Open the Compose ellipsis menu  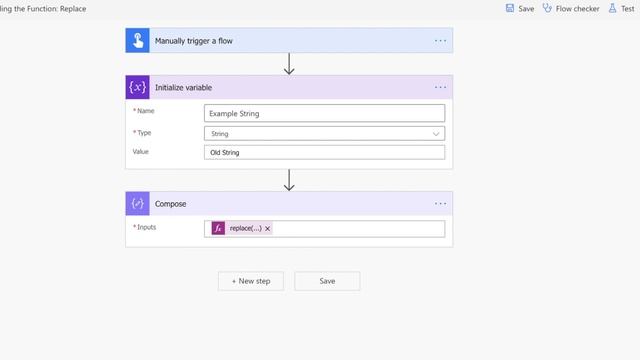[x=440, y=204]
